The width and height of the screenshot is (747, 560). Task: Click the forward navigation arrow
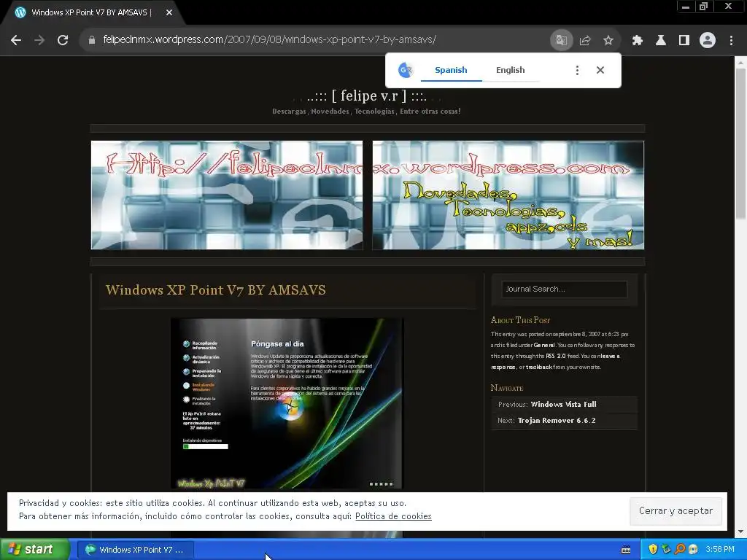[39, 40]
